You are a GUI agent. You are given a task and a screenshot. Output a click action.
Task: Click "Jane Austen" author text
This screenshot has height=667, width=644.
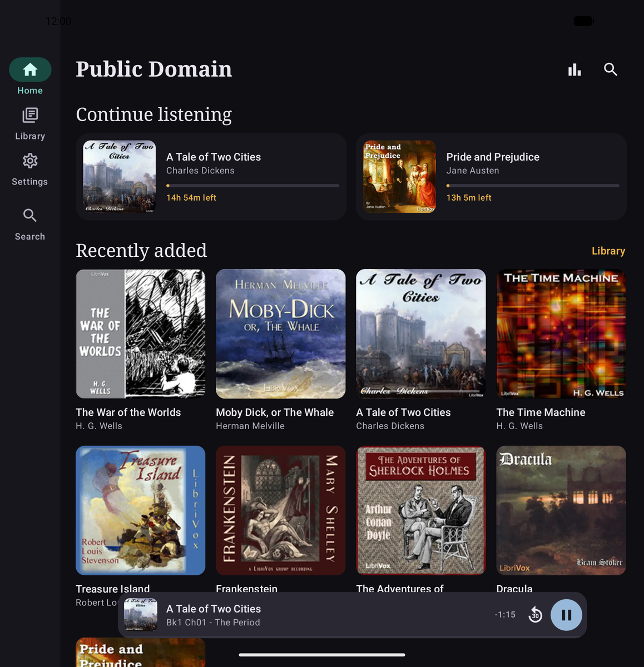tap(473, 171)
